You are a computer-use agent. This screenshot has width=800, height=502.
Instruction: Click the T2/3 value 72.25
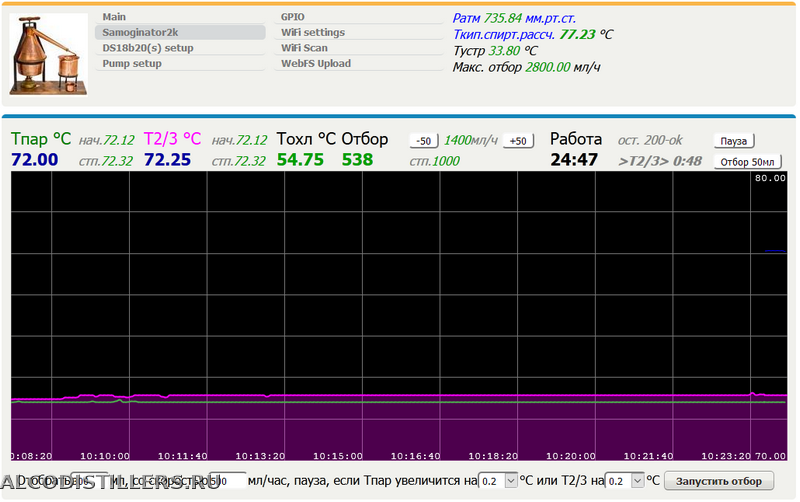167,160
